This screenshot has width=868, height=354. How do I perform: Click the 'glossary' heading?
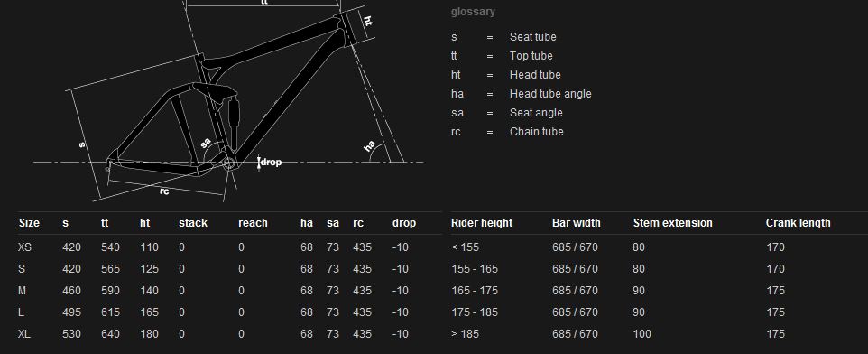[x=473, y=12]
